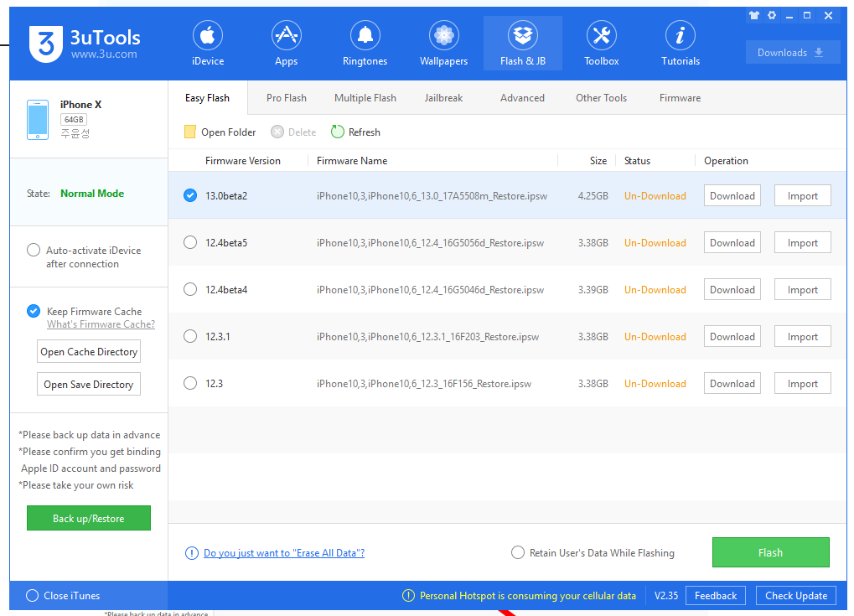Viewport: 854px width, 616px height.
Task: Download the 12.3 firmware
Action: [x=732, y=383]
